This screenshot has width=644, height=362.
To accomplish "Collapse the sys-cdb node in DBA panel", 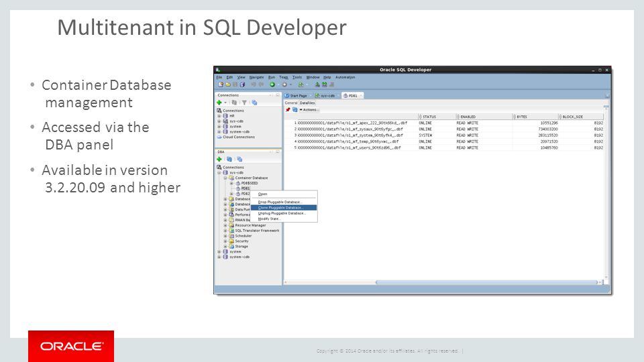I will (219, 173).
